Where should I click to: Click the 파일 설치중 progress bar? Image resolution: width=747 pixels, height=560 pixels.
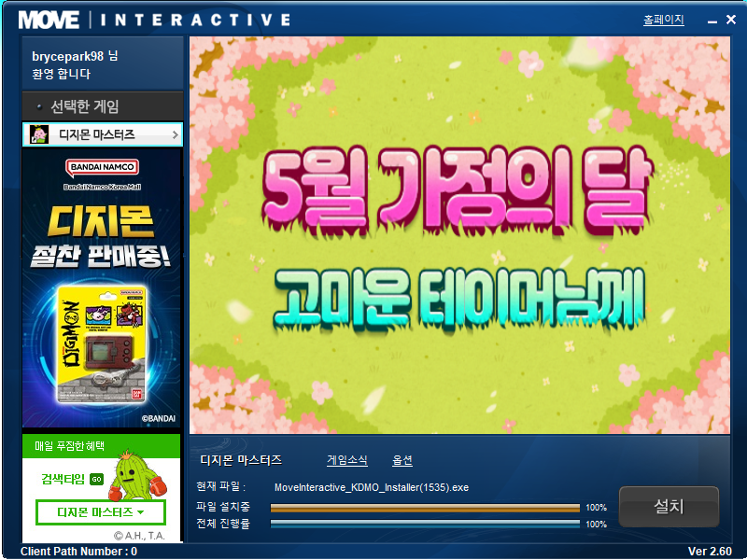tap(425, 508)
